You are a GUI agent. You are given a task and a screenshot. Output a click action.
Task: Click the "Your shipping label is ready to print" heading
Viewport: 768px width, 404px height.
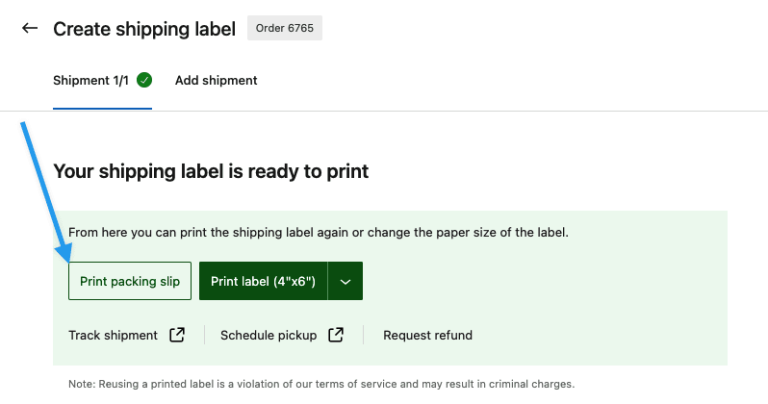211,171
